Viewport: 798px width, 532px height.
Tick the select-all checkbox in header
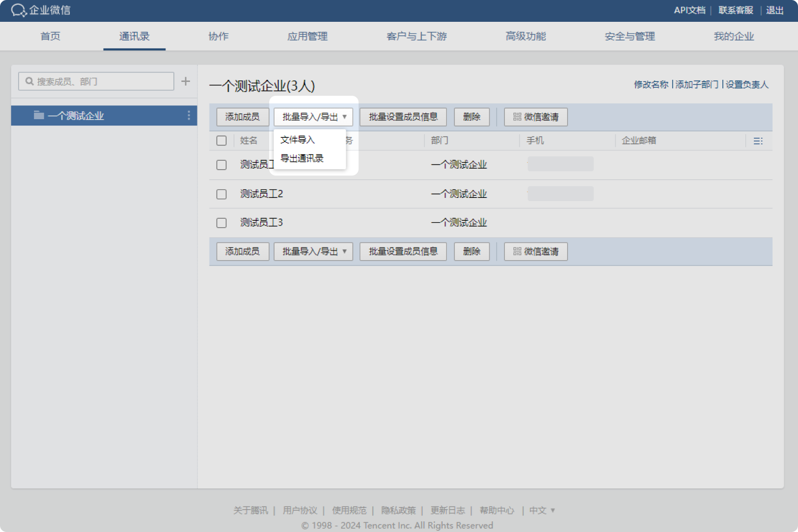pyautogui.click(x=222, y=141)
